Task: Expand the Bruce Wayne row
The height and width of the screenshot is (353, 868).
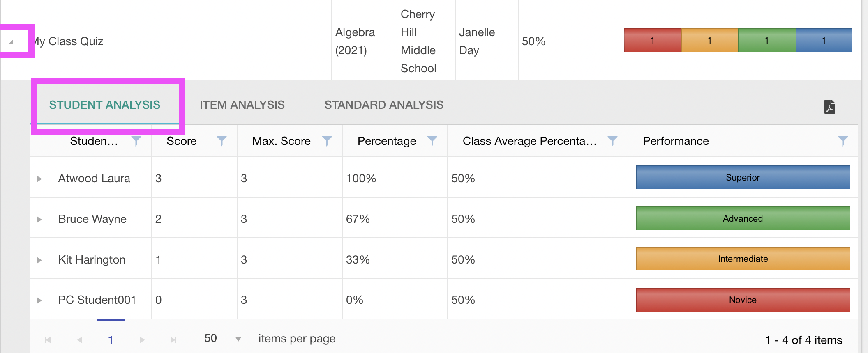Action: point(39,219)
